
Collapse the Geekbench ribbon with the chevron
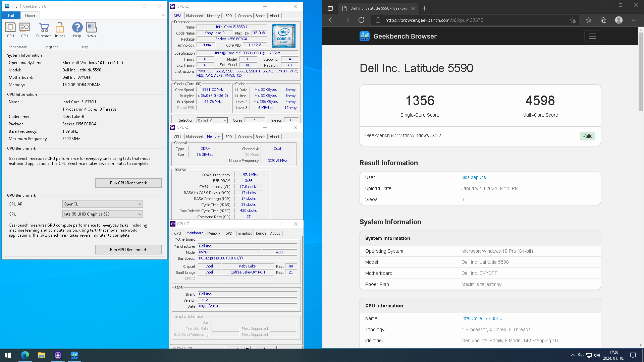163,15
